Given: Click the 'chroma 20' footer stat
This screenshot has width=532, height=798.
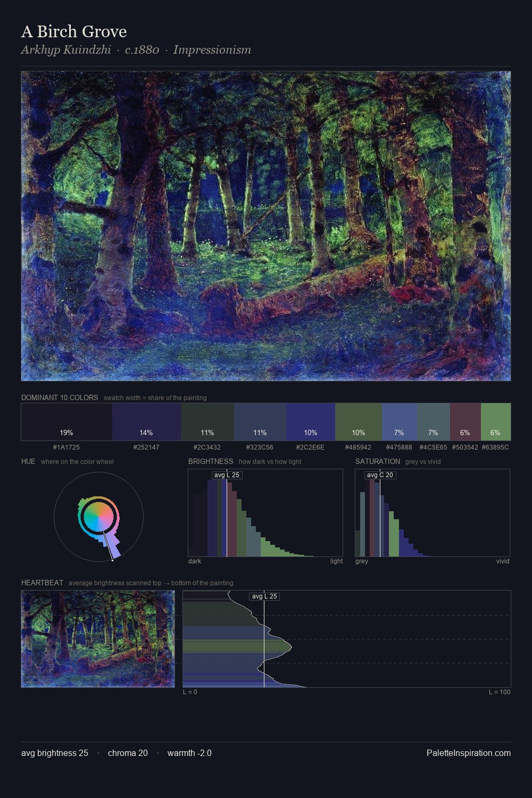Looking at the screenshot, I should (128, 753).
